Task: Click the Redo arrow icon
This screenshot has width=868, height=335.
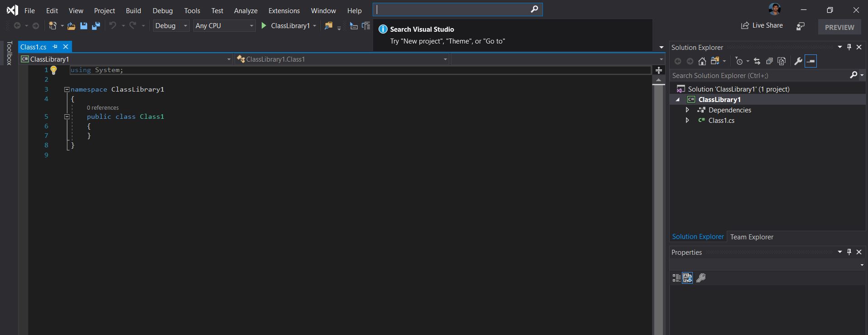Action: pyautogui.click(x=133, y=26)
